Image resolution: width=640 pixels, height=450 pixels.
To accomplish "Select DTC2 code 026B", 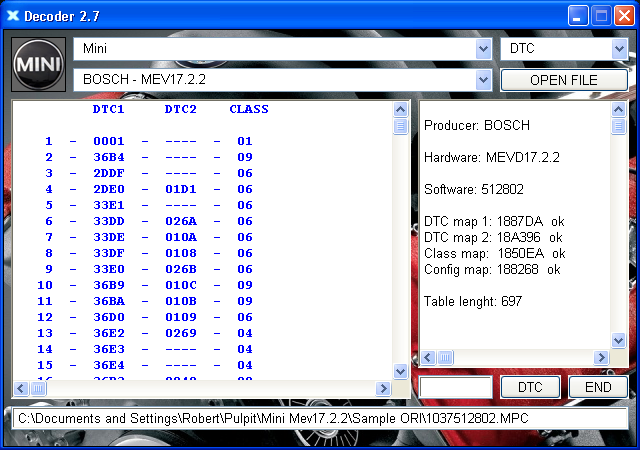I will click(181, 269).
